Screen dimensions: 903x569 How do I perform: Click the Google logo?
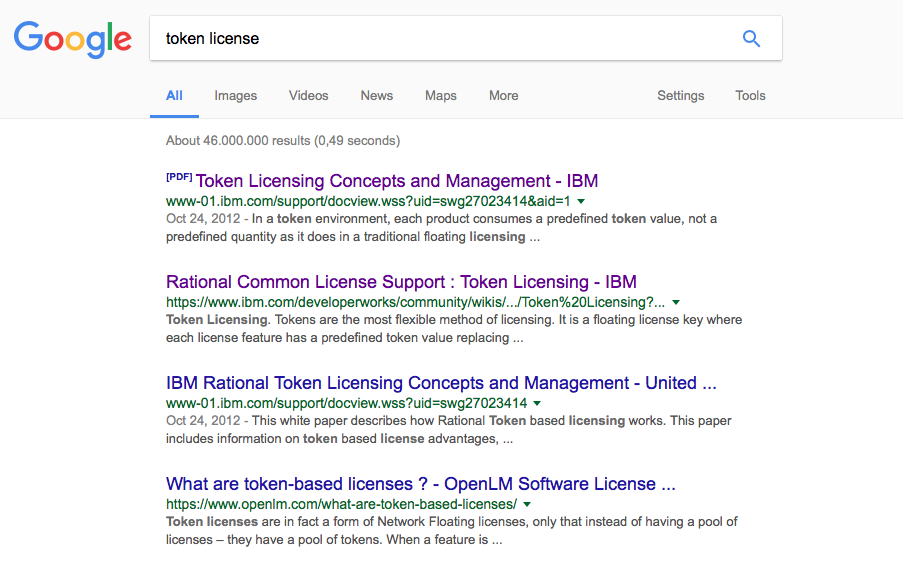(73, 39)
